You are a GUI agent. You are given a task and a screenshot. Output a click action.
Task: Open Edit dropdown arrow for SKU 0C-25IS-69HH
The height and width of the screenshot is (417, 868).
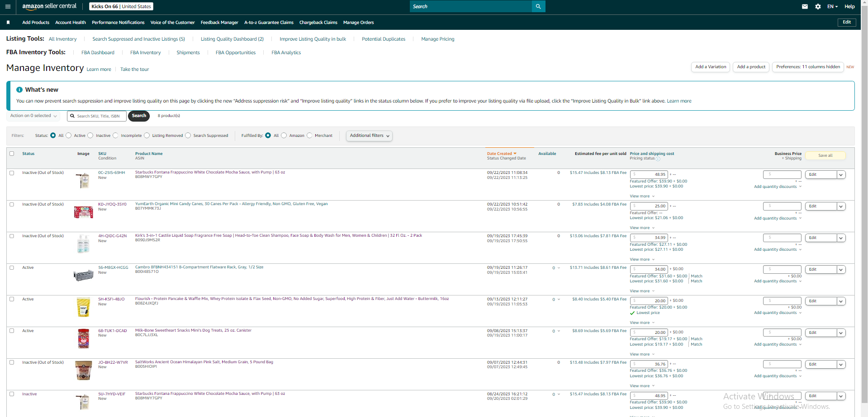click(x=841, y=175)
